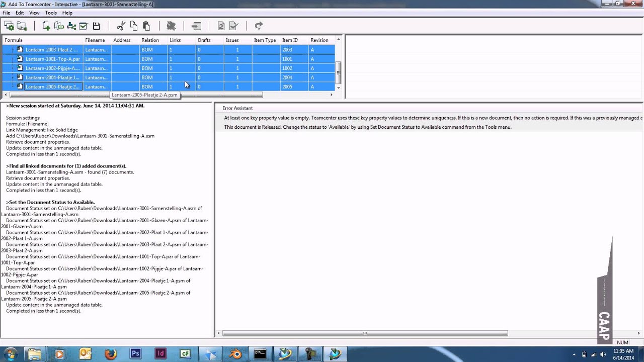The height and width of the screenshot is (362, 644).
Task: Click table horizontal scrollbar left arrow
Action: pos(6,95)
